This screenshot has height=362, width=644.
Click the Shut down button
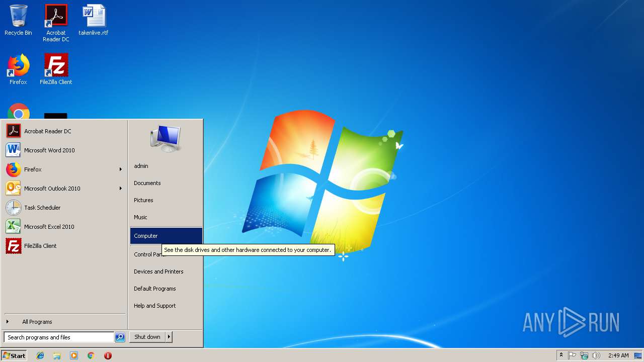click(x=147, y=337)
